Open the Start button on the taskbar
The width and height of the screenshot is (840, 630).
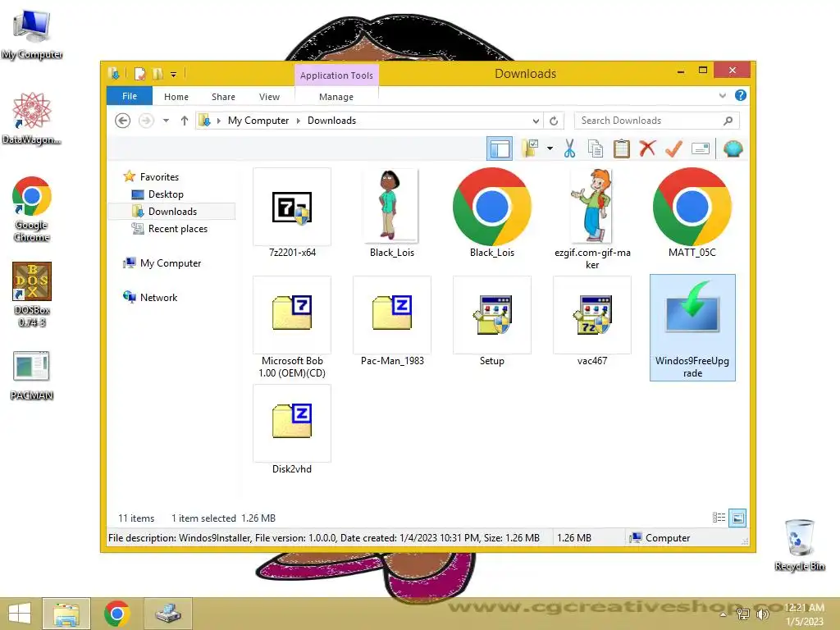(x=20, y=614)
